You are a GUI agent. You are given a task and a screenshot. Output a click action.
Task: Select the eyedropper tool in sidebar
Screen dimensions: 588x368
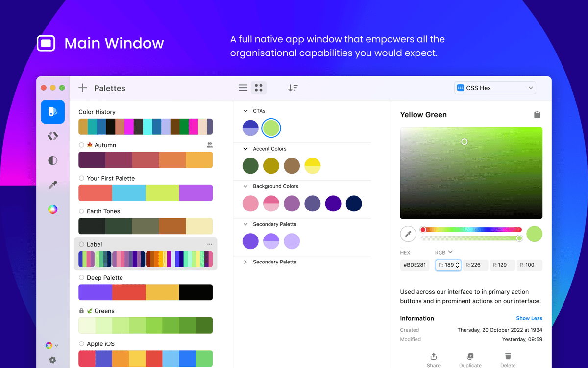[x=53, y=185]
